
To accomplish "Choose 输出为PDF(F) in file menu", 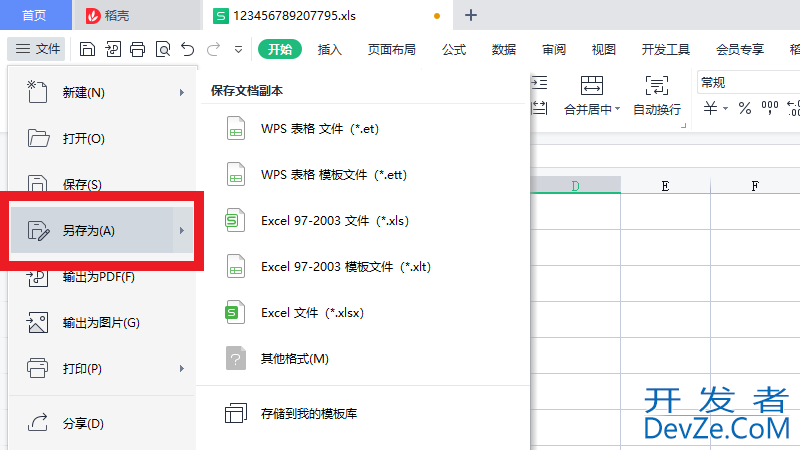I will pyautogui.click(x=102, y=277).
